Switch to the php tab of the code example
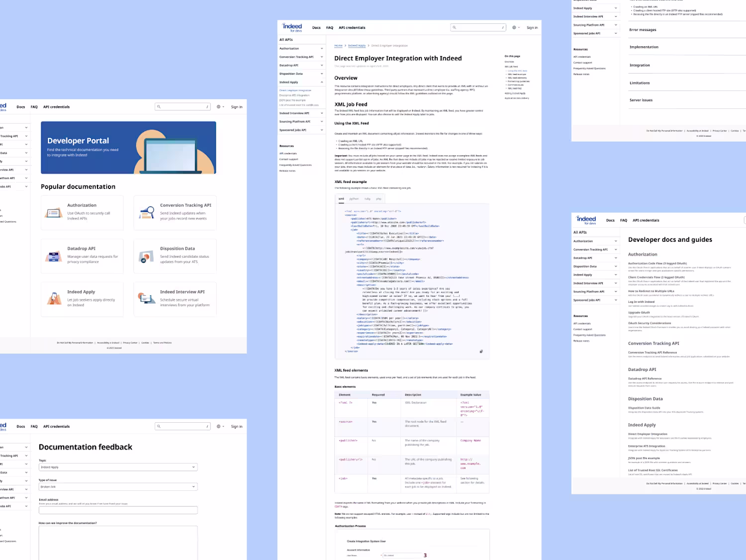This screenshot has width=746, height=560. (378, 199)
